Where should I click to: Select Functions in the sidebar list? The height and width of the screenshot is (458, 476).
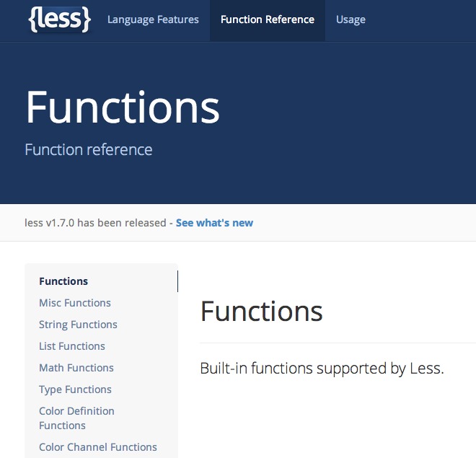click(x=63, y=281)
